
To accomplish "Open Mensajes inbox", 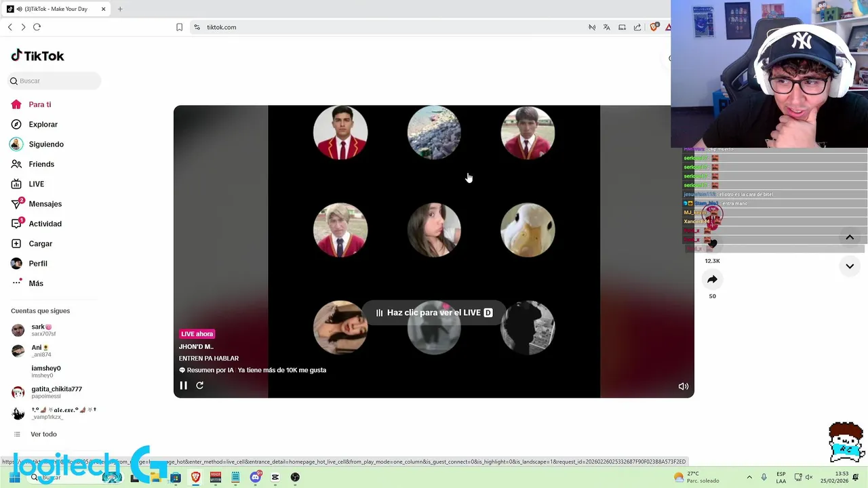I will click(45, 204).
